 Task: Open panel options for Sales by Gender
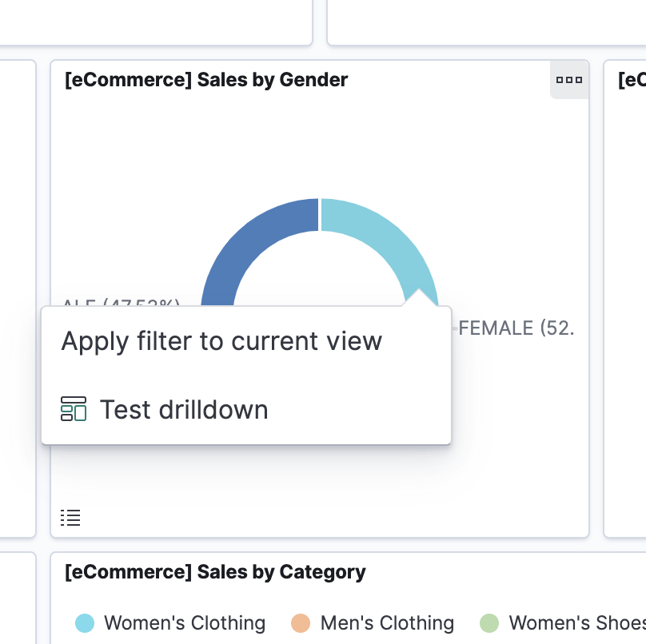point(569,80)
